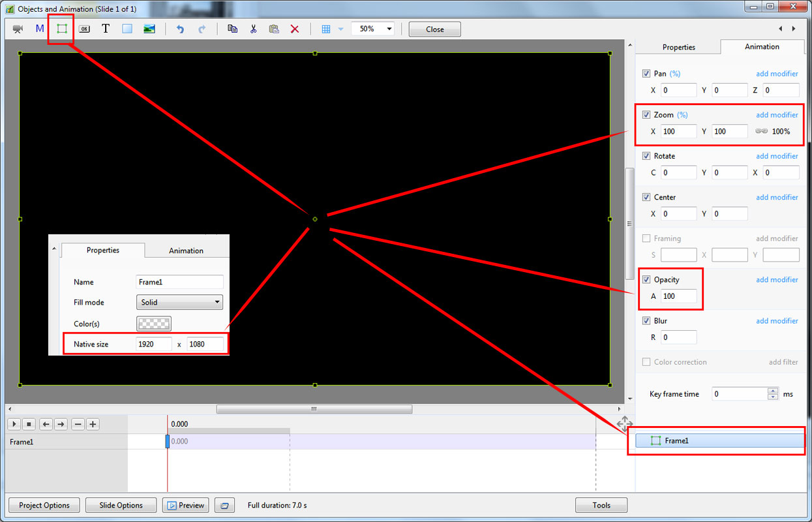Redo the last action

(x=202, y=29)
